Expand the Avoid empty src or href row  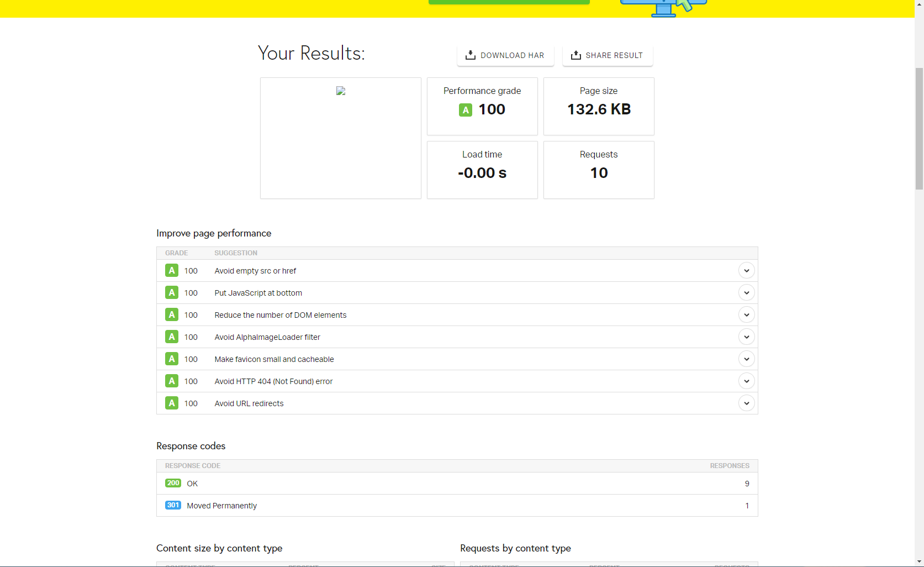(746, 271)
